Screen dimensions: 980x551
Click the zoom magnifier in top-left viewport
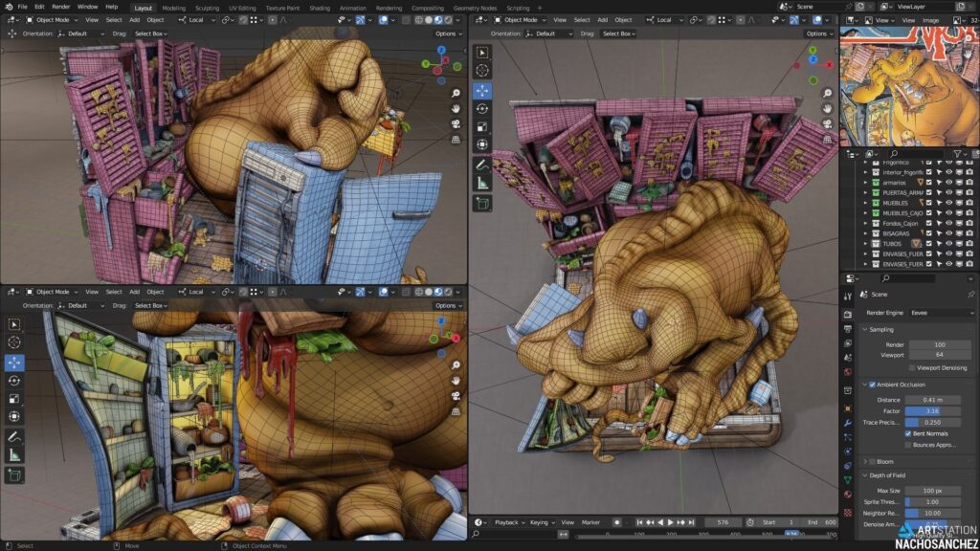457,93
